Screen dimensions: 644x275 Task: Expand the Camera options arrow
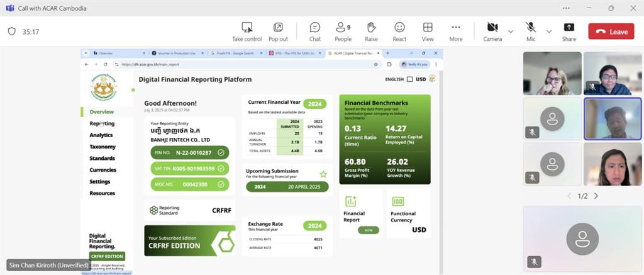pyautogui.click(x=511, y=31)
